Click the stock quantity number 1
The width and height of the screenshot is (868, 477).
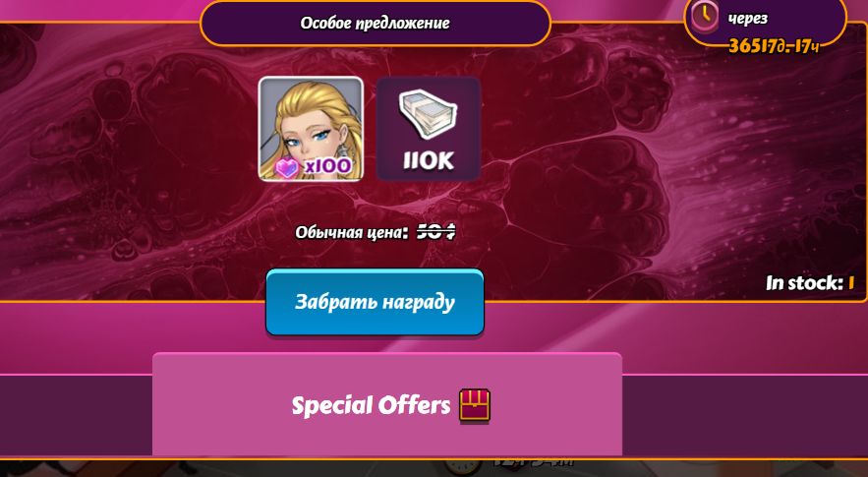(851, 283)
